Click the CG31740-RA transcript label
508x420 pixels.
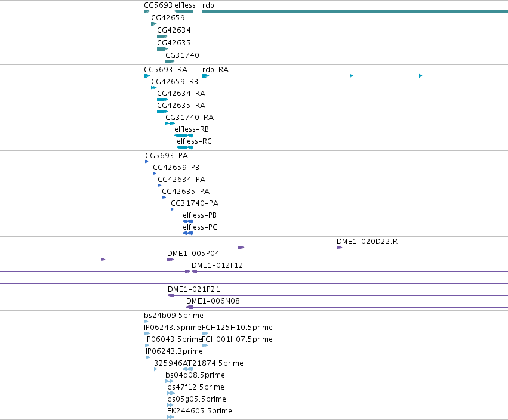(x=189, y=117)
